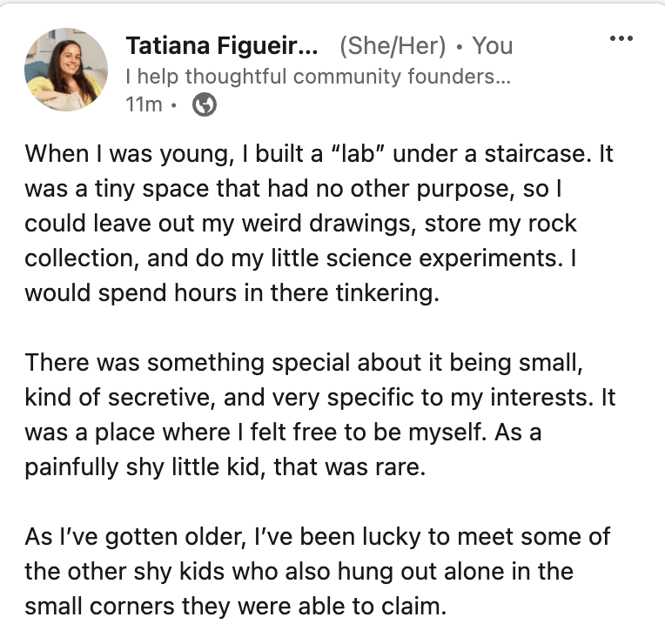665x644 pixels.
Task: Click the 11m post timestamp
Action: [144, 105]
